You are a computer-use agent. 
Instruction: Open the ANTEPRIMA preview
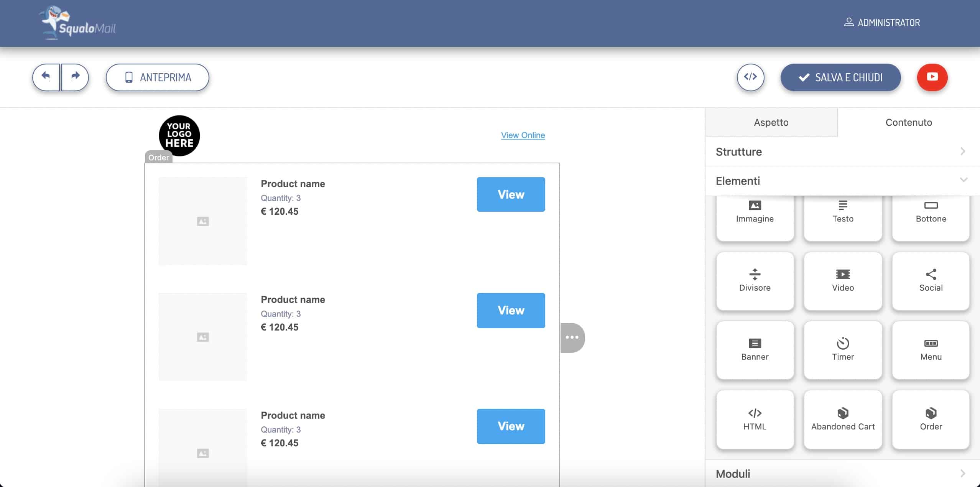[158, 77]
